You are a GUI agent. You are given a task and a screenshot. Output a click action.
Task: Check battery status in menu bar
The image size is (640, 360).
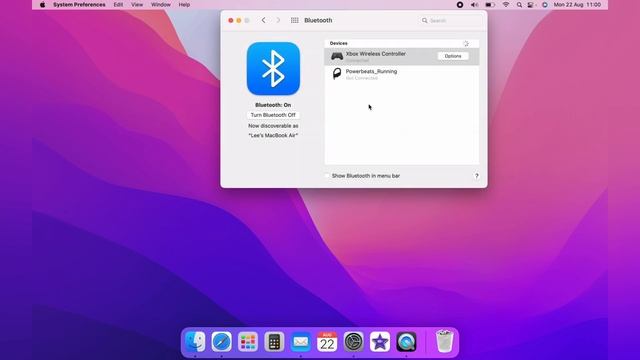tap(490, 5)
